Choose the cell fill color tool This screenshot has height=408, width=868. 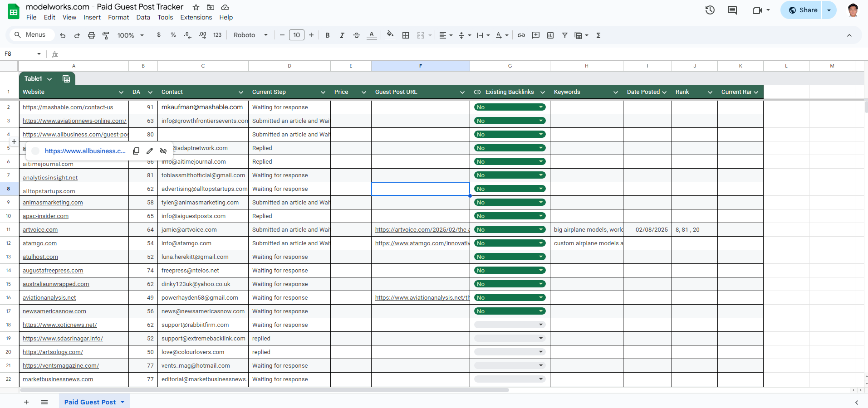click(x=390, y=35)
